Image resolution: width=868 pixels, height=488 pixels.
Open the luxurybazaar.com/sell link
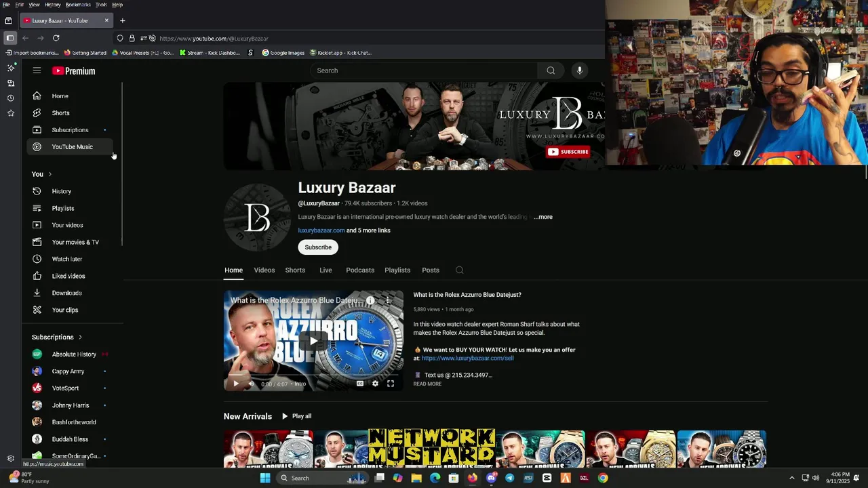coord(468,358)
